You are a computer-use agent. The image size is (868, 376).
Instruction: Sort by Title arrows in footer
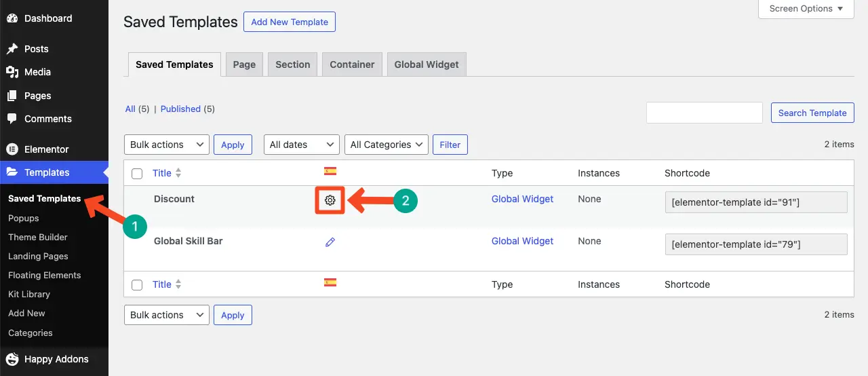point(178,284)
